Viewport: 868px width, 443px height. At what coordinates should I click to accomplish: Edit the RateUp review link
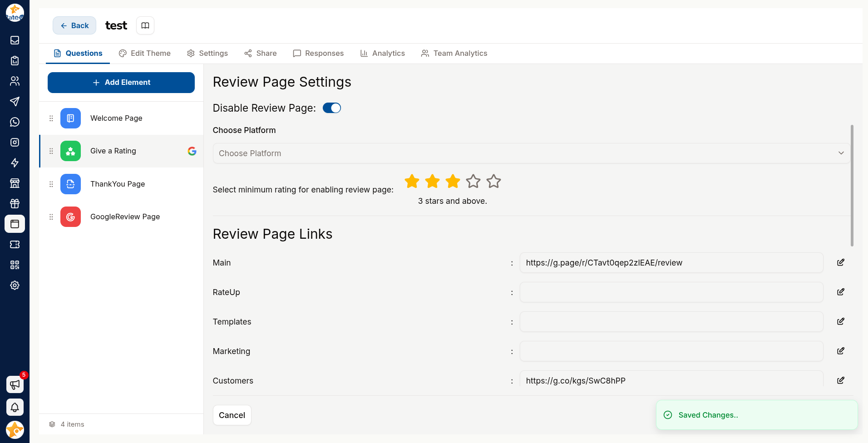point(841,292)
